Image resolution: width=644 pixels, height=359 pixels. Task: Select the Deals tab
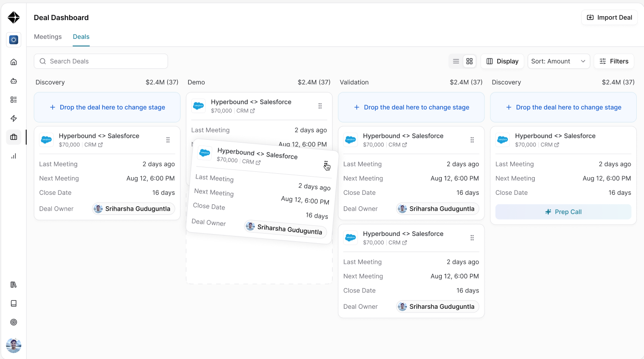point(81,36)
